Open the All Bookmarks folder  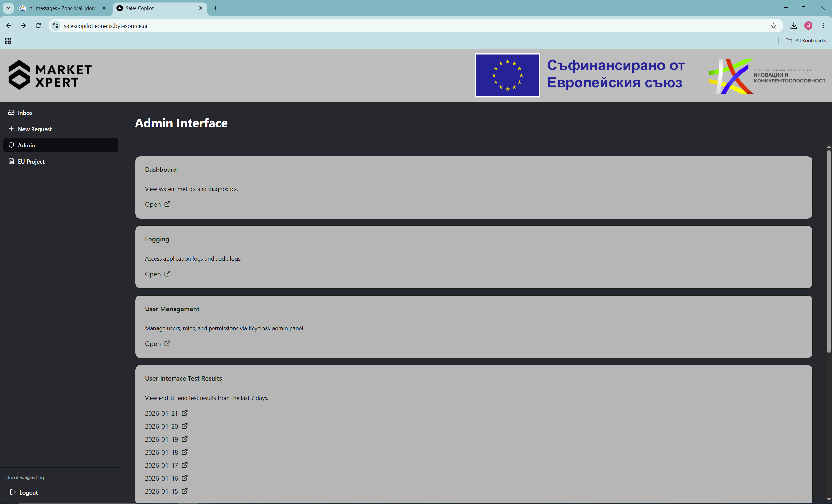point(806,41)
